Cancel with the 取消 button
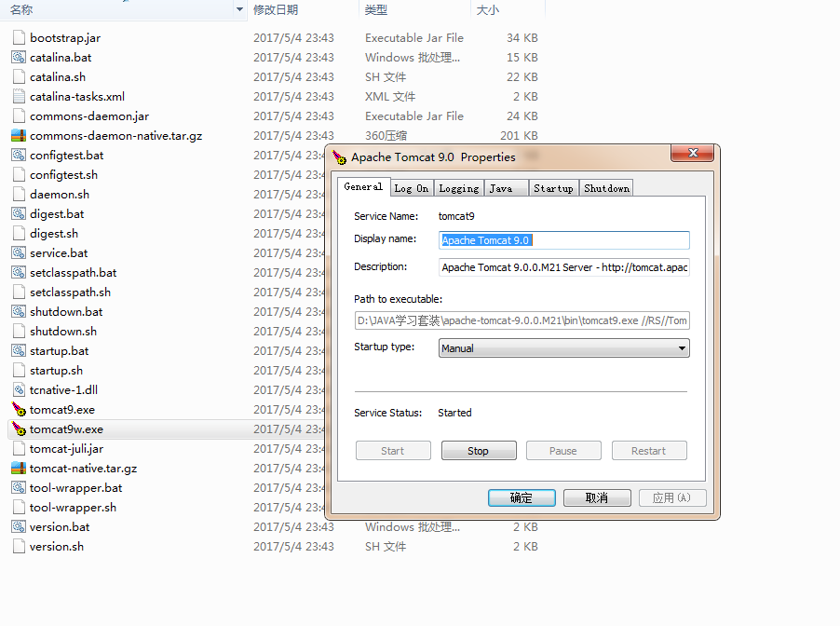This screenshot has width=840, height=626. (x=597, y=497)
